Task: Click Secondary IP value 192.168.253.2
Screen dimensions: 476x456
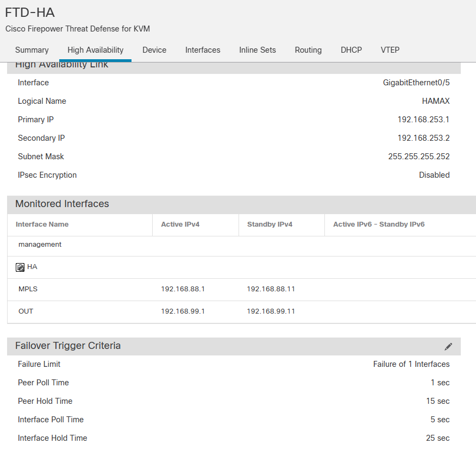Action: [423, 138]
